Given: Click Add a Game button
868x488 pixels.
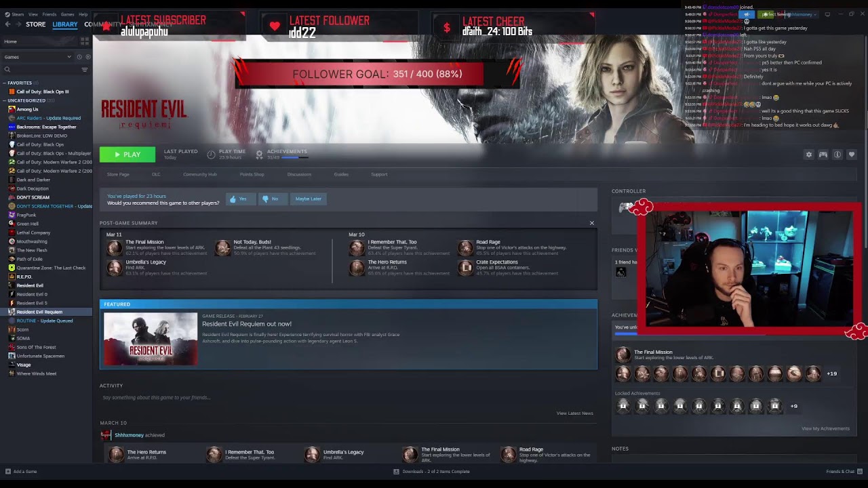Looking at the screenshot, I should [21, 471].
